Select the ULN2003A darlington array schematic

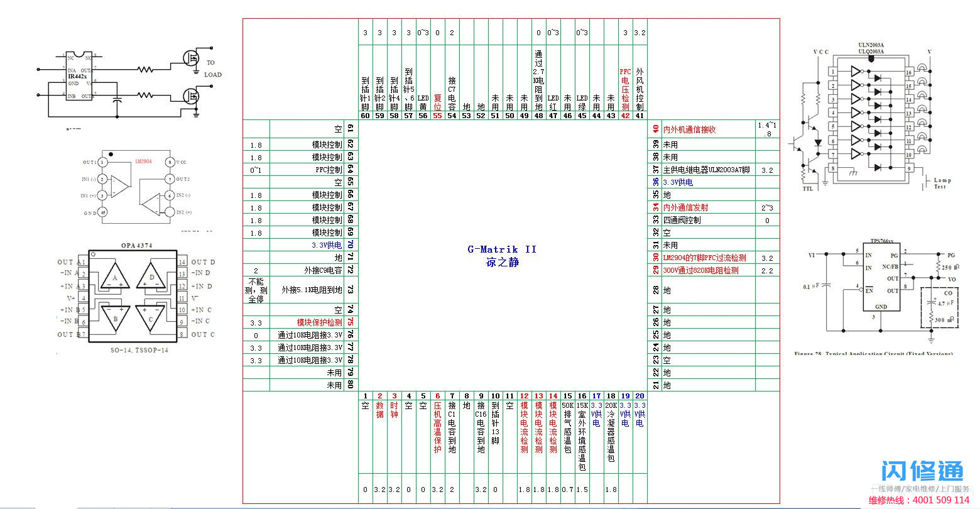click(x=869, y=118)
